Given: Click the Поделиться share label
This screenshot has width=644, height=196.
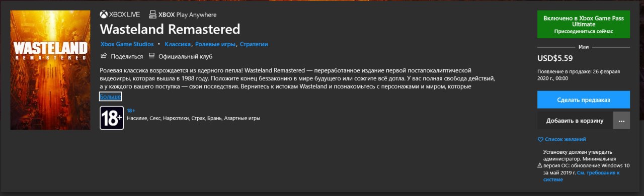Looking at the screenshot, I should pos(127,56).
